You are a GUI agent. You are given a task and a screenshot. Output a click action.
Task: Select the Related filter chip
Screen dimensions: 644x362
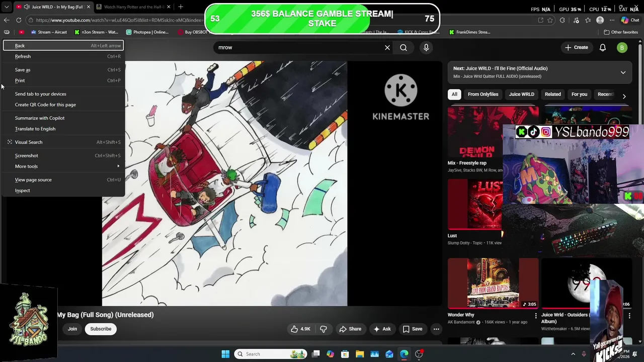click(x=552, y=94)
